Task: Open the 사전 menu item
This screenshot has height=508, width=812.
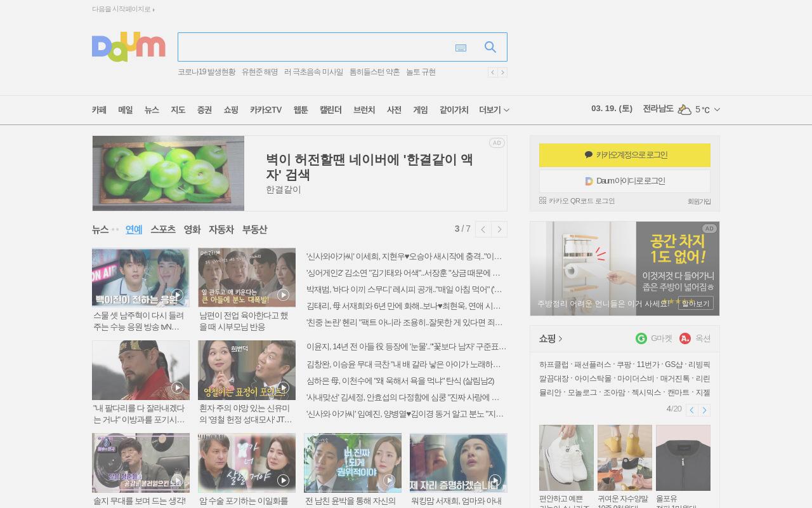Action: pos(394,110)
